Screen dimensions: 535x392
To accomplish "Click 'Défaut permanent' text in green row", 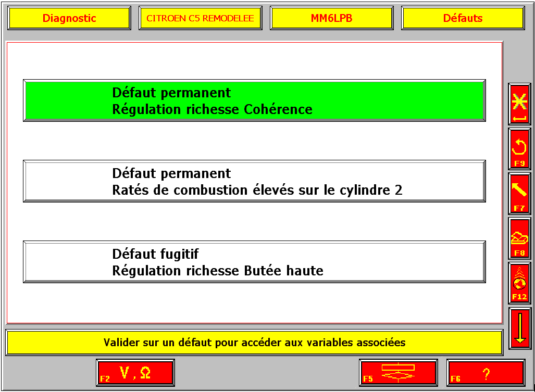I will [x=171, y=93].
